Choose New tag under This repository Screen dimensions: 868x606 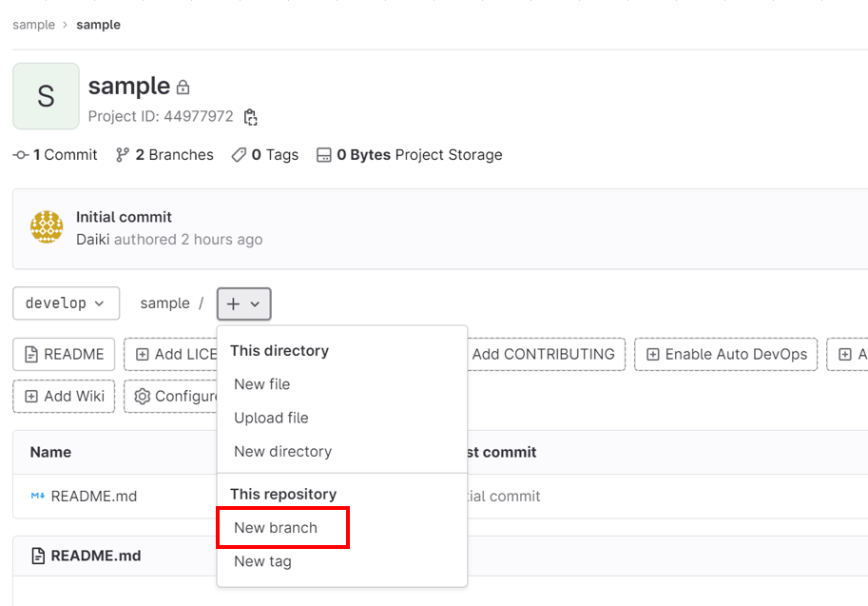261,561
